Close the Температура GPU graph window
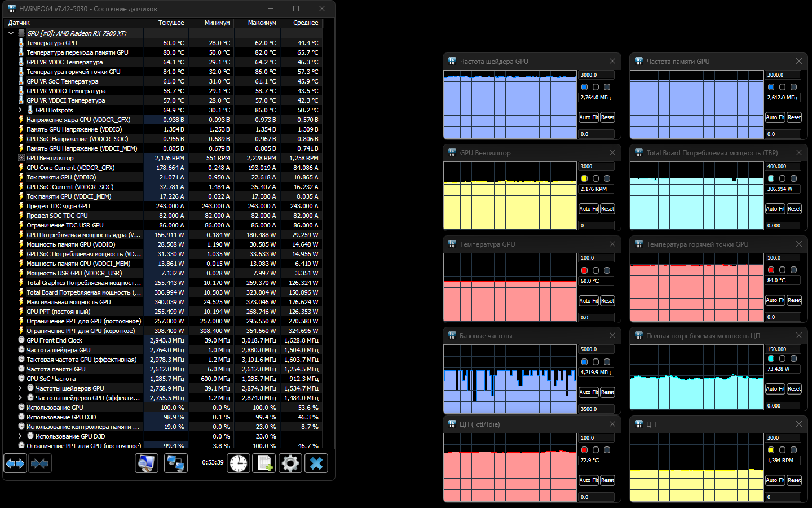This screenshot has height=508, width=812. (x=612, y=244)
